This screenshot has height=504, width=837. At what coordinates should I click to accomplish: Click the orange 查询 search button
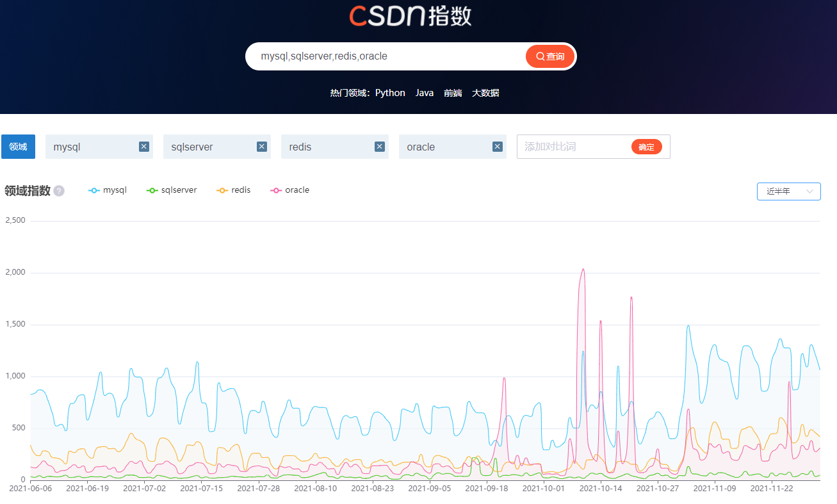pyautogui.click(x=550, y=56)
